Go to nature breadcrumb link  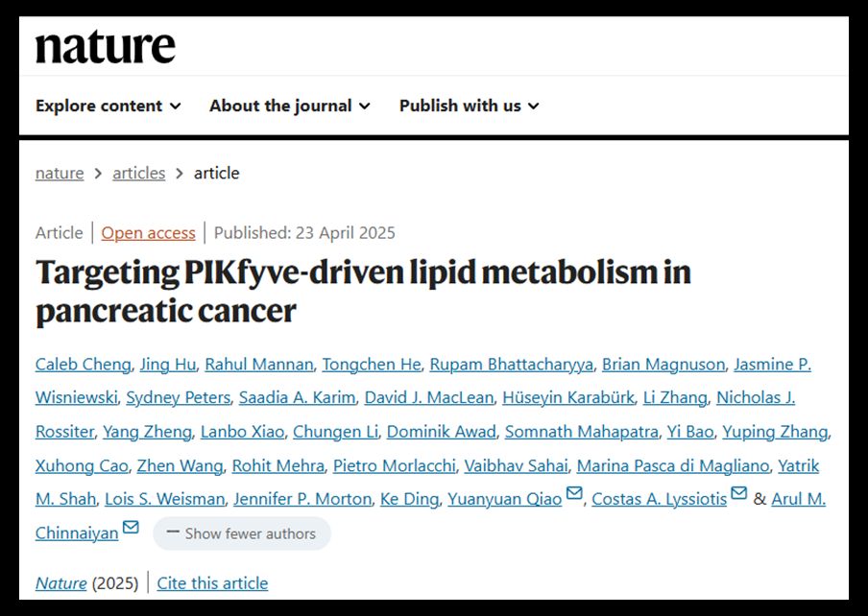tap(60, 173)
